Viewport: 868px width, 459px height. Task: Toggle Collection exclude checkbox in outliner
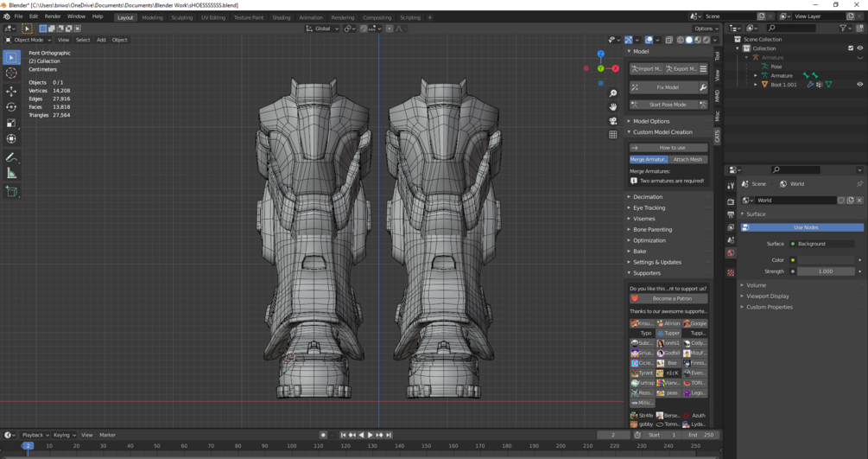[x=851, y=48]
